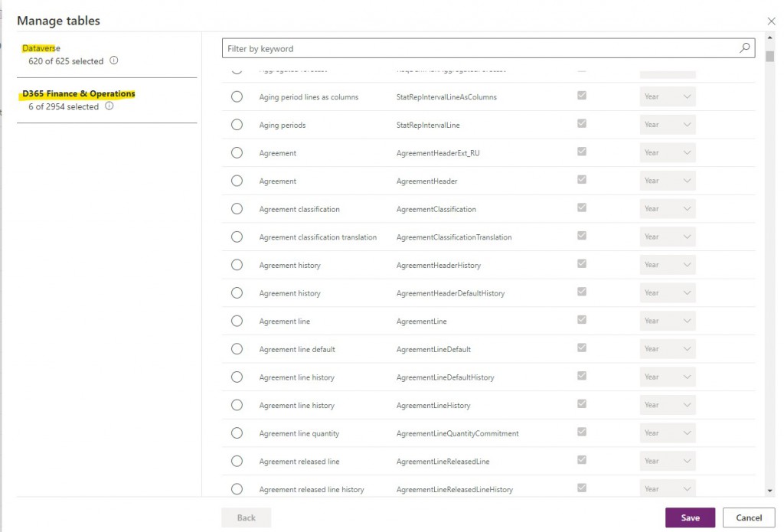Open Year dropdown for AgreementLineQuantityCommitment
Image resolution: width=784 pixels, height=532 pixels.
coord(668,432)
